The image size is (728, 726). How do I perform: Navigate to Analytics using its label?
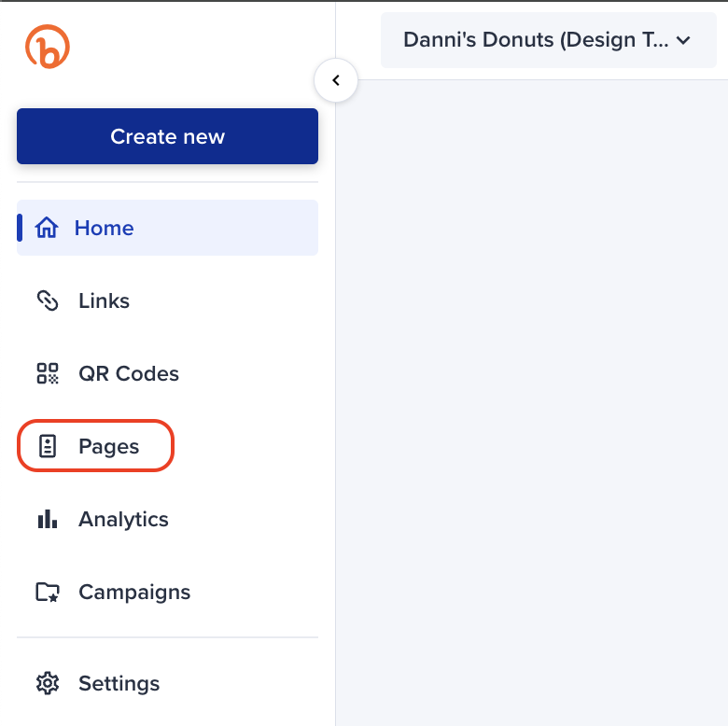click(123, 519)
